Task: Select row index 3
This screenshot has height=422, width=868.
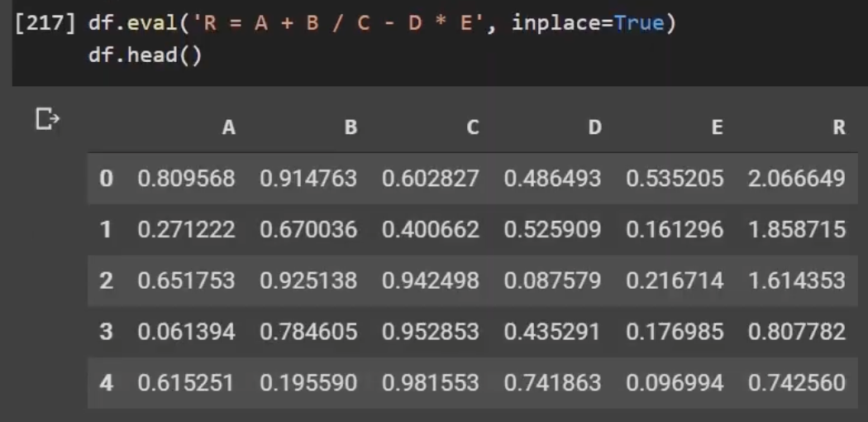Action: tap(107, 332)
